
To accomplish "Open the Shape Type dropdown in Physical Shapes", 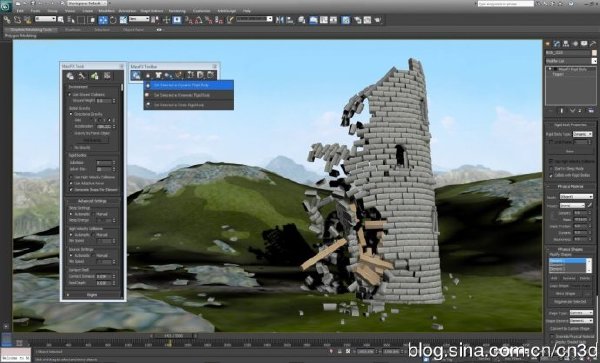I will pos(581,313).
